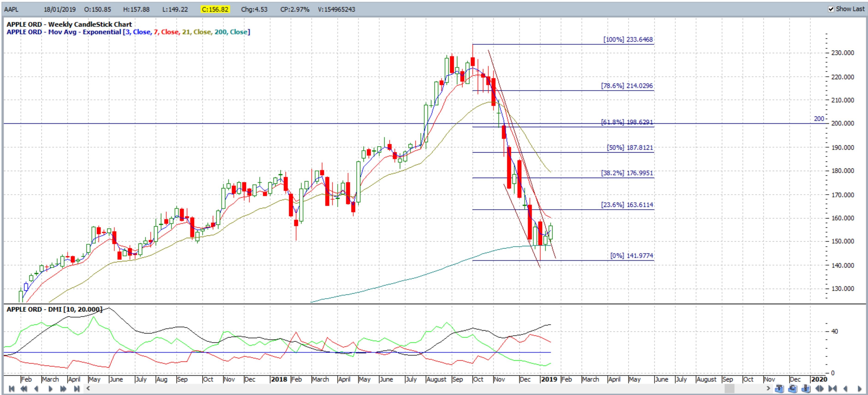Click the 2019 year marker on time axis
868x395 pixels.
[x=549, y=380]
